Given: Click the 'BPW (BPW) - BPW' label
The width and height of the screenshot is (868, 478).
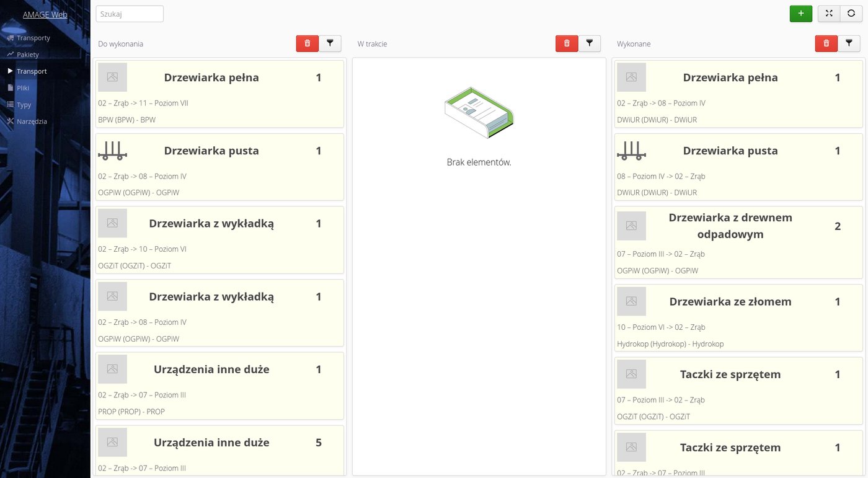Looking at the screenshot, I should pos(127,119).
